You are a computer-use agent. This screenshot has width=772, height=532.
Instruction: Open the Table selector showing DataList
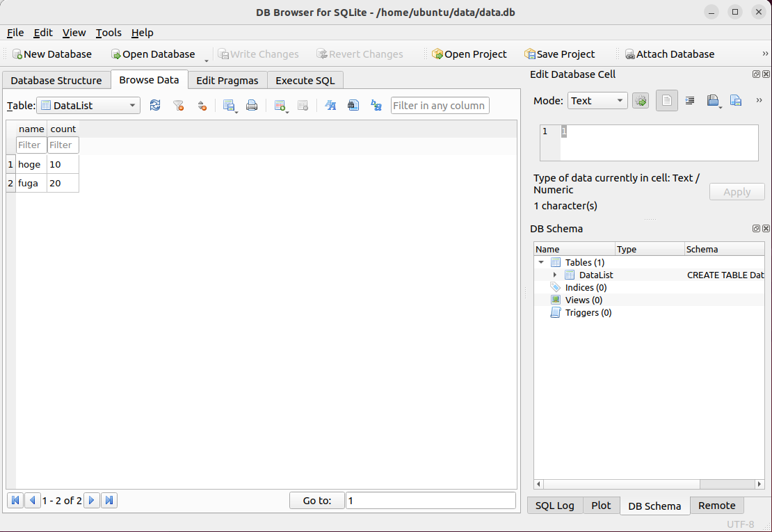click(x=88, y=105)
